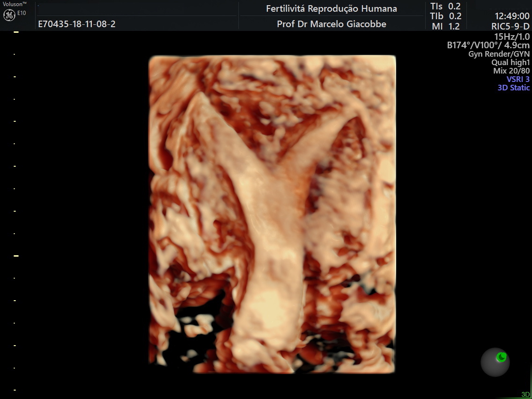Click the VSRI 3 setting label
532x399 pixels.
518,79
